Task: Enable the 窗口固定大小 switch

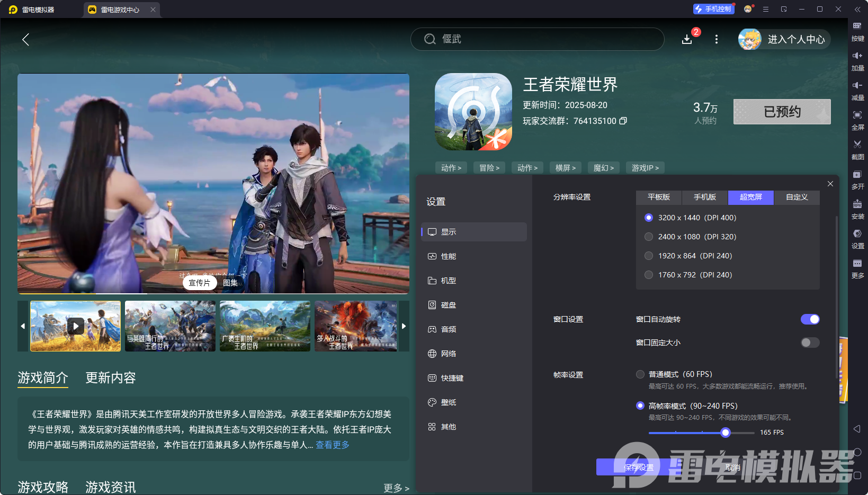Action: [x=810, y=343]
